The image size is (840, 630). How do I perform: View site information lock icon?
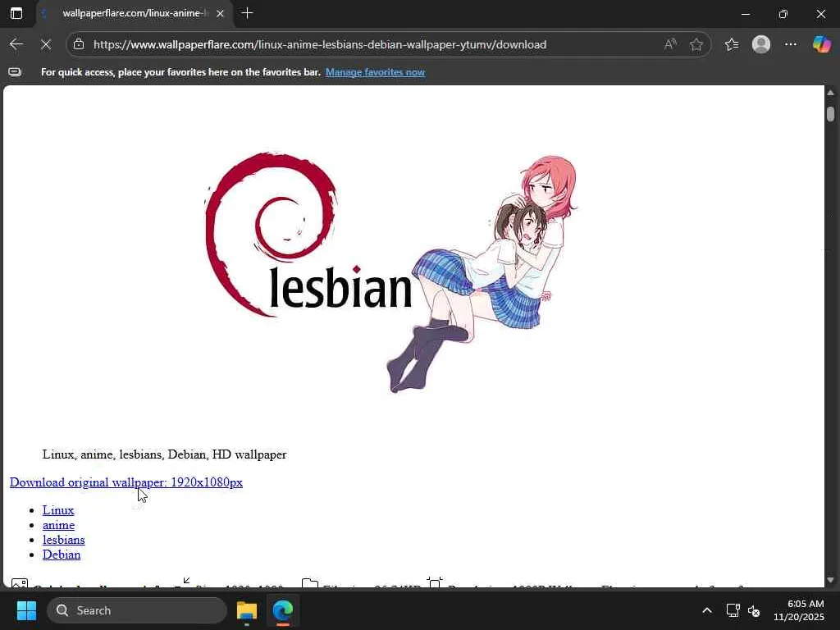pos(79,44)
